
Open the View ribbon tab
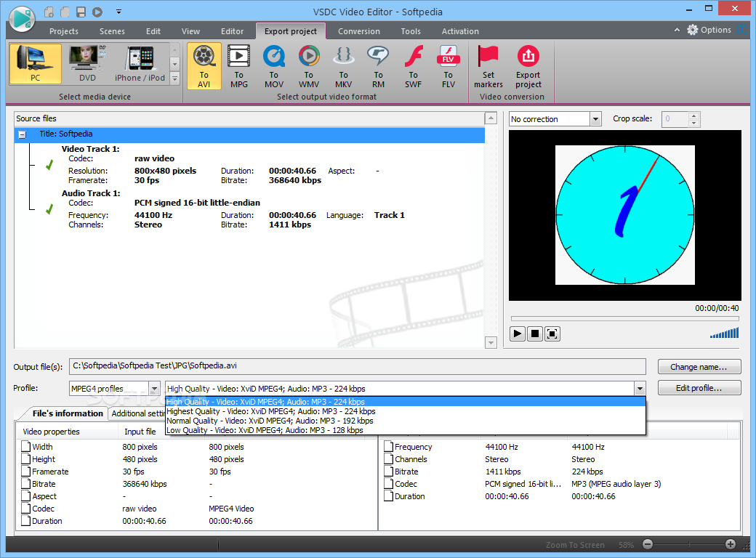190,31
